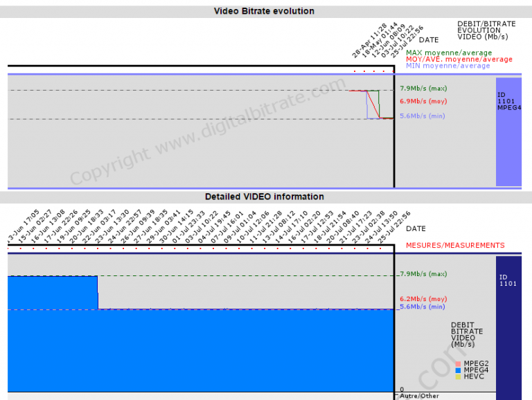Click the ID 1101 MPEG4 purple block
The image size is (532, 400).
(x=508, y=131)
